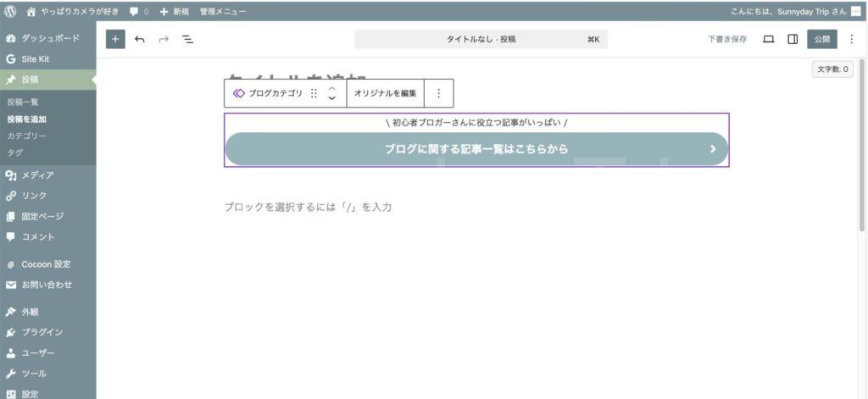Open the document overview list view
This screenshot has height=399, width=868.
[187, 39]
